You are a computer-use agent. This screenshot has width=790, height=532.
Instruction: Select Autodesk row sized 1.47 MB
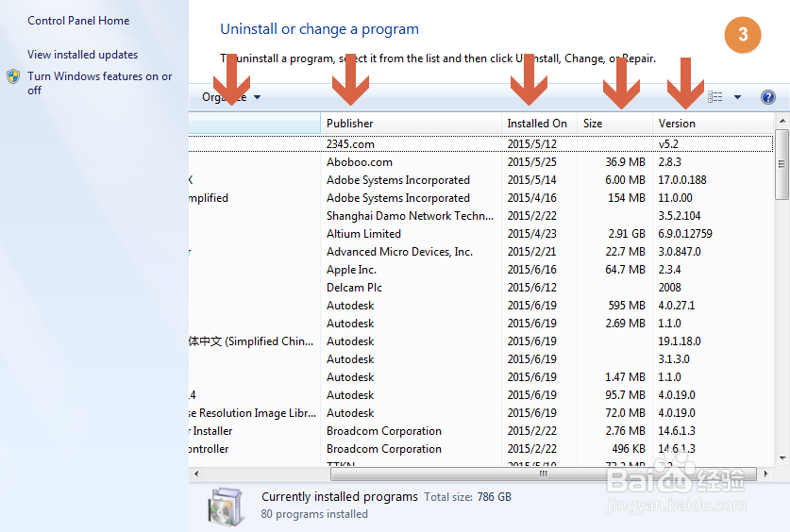tap(481, 377)
